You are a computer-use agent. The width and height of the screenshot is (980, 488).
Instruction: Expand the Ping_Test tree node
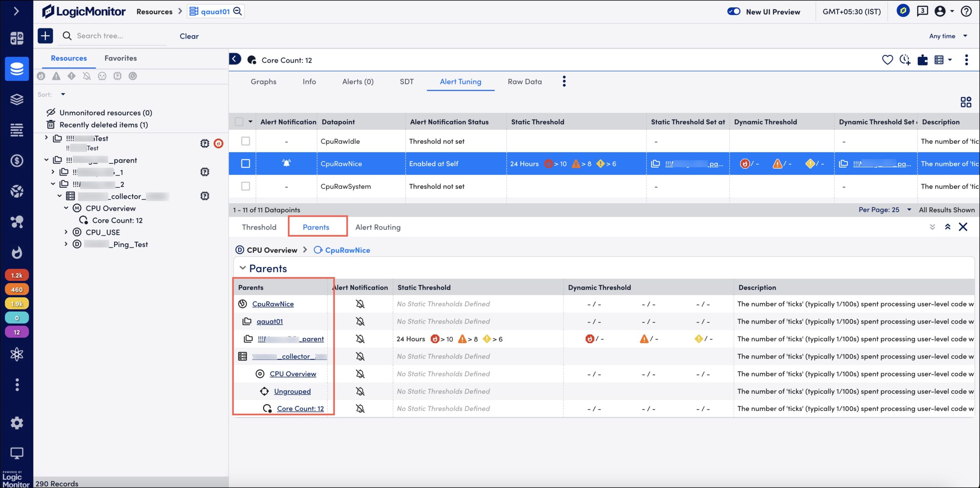pos(66,244)
